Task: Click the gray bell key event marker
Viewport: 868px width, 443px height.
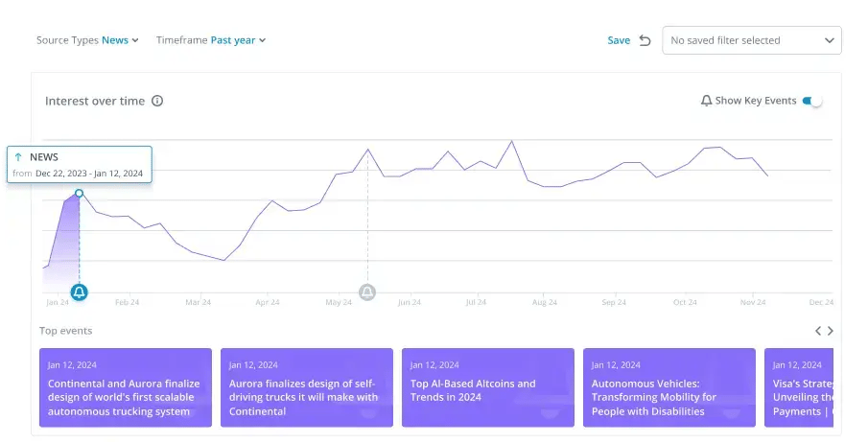Action: coord(367,291)
